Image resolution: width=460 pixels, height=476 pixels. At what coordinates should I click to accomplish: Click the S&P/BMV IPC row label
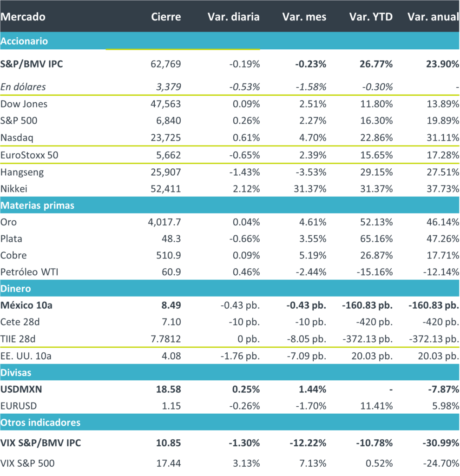[32, 65]
